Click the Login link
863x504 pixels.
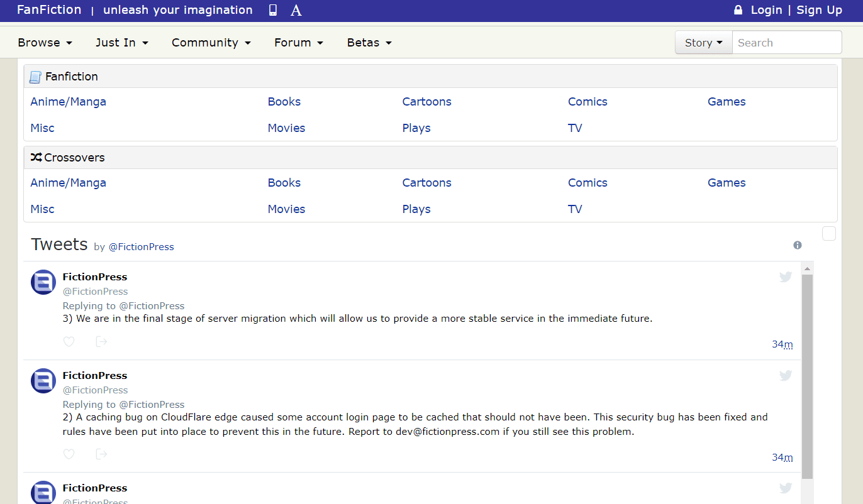pyautogui.click(x=767, y=10)
